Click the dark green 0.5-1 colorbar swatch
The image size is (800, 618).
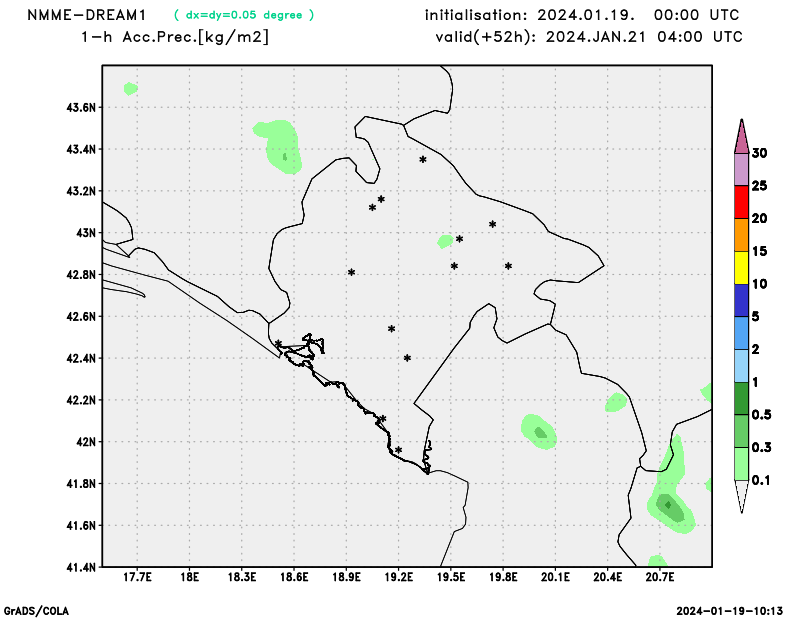tap(741, 398)
